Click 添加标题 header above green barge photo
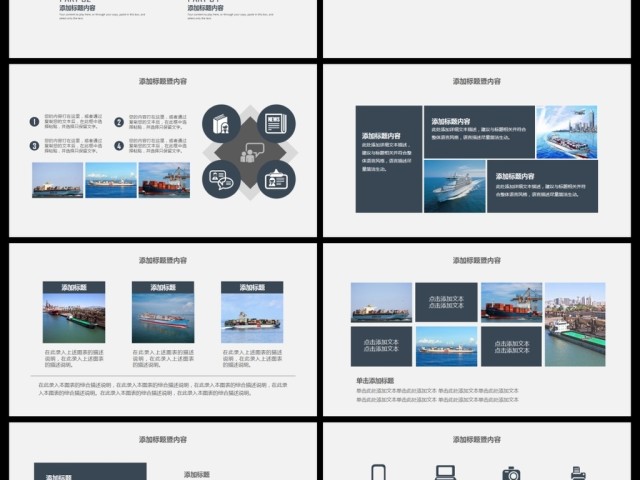The image size is (640, 480). point(74,287)
